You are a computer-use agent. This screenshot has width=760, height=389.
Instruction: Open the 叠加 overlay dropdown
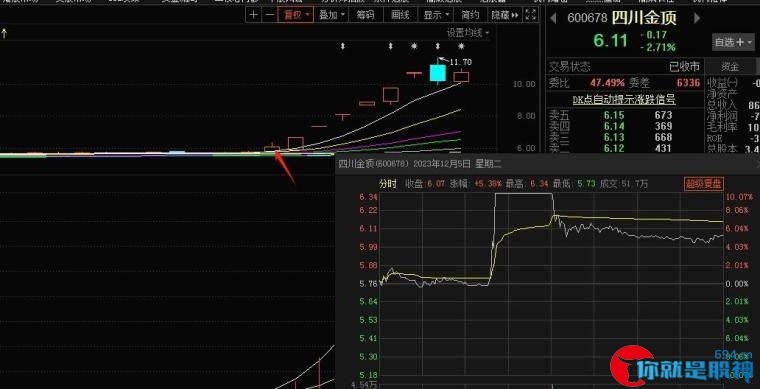pos(332,15)
